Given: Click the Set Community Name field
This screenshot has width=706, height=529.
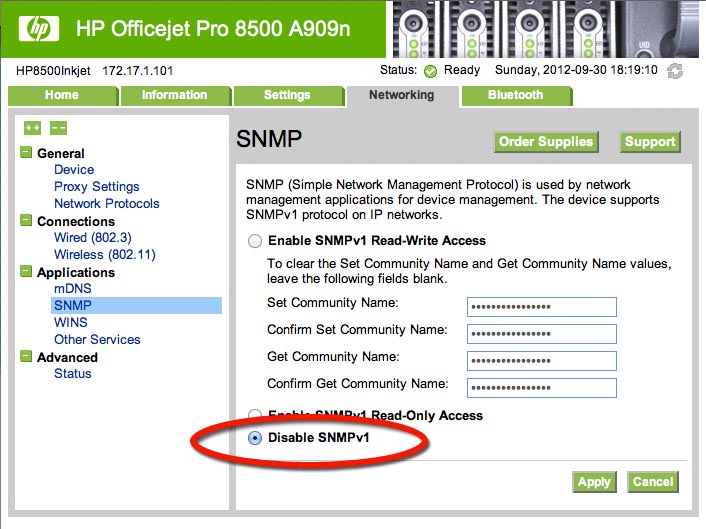Looking at the screenshot, I should (541, 306).
